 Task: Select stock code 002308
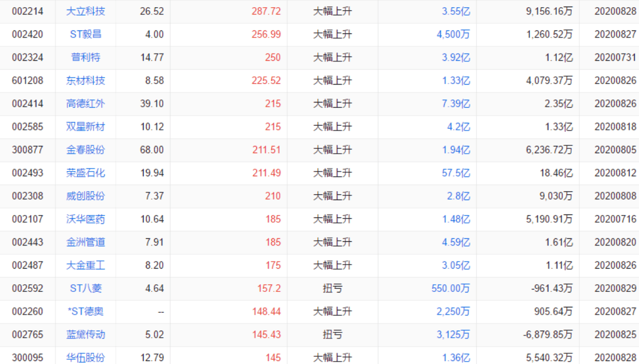[x=27, y=196]
